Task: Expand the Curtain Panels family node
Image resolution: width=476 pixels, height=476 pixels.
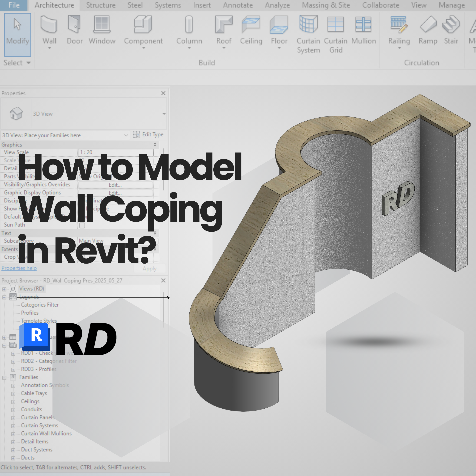Action: (13, 418)
